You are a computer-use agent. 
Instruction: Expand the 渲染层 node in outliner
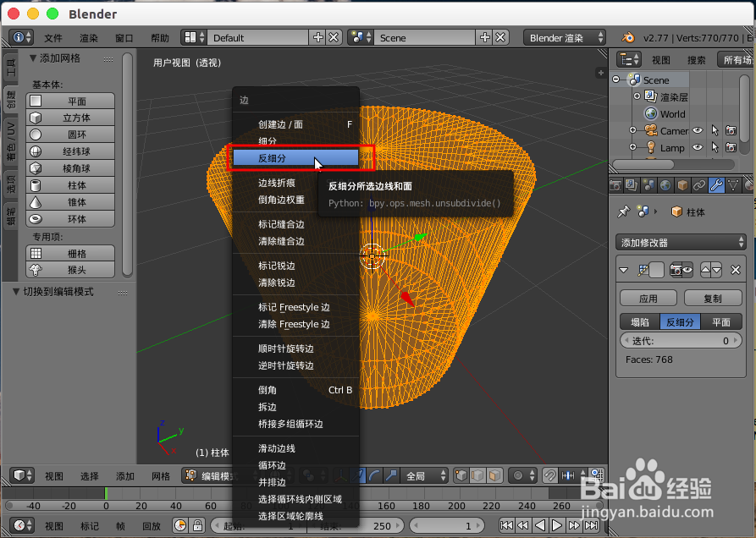click(637, 96)
